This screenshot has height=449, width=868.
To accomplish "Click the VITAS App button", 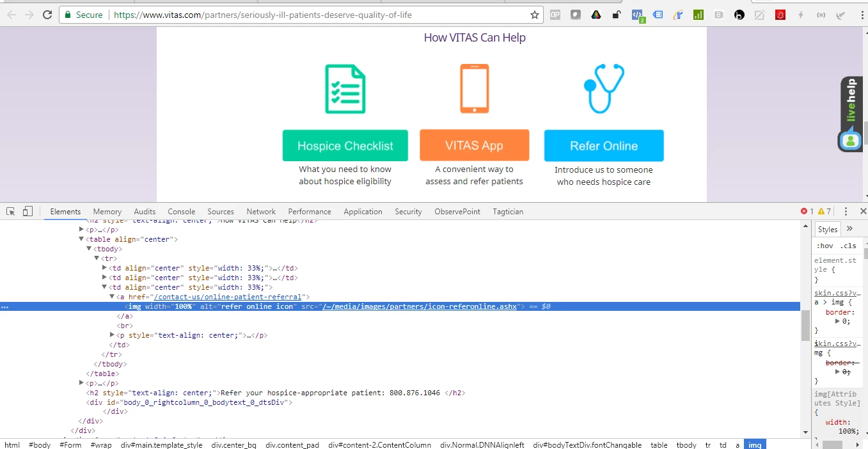I will click(x=474, y=145).
